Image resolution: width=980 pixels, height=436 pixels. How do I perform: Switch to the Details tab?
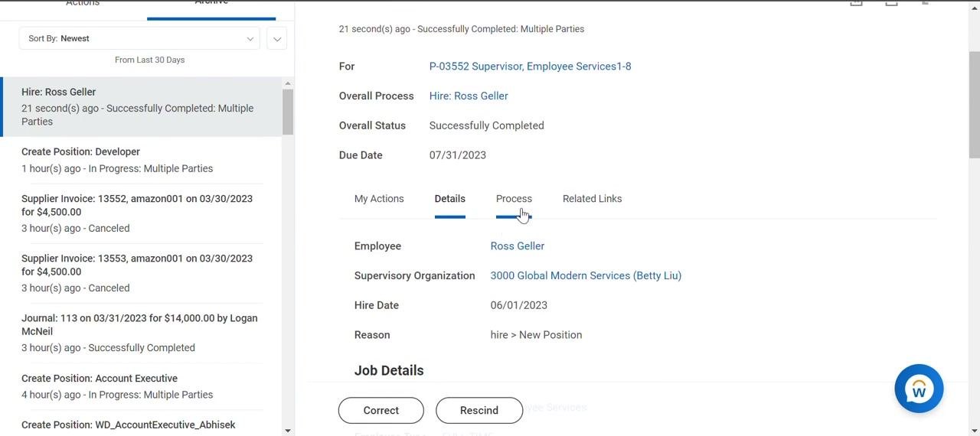pos(450,199)
